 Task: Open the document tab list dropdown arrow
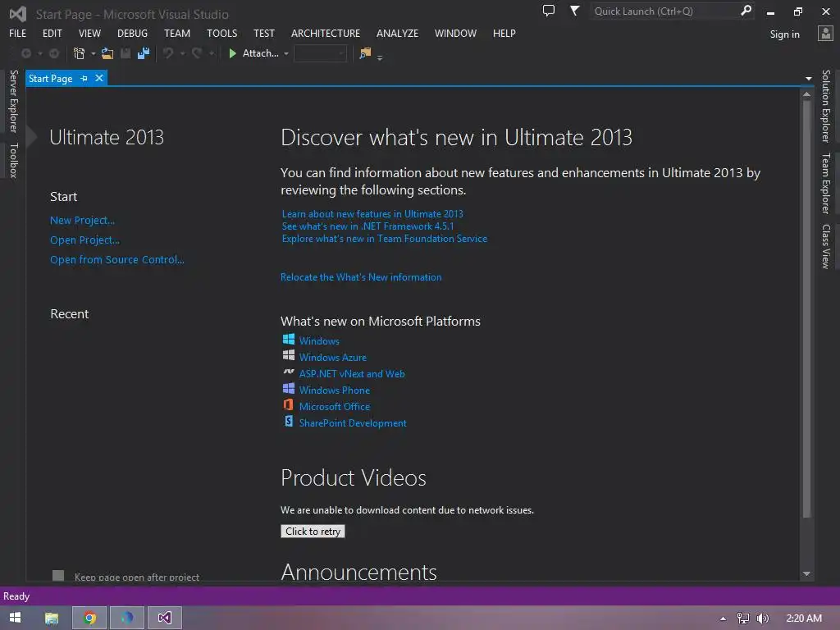click(x=808, y=79)
